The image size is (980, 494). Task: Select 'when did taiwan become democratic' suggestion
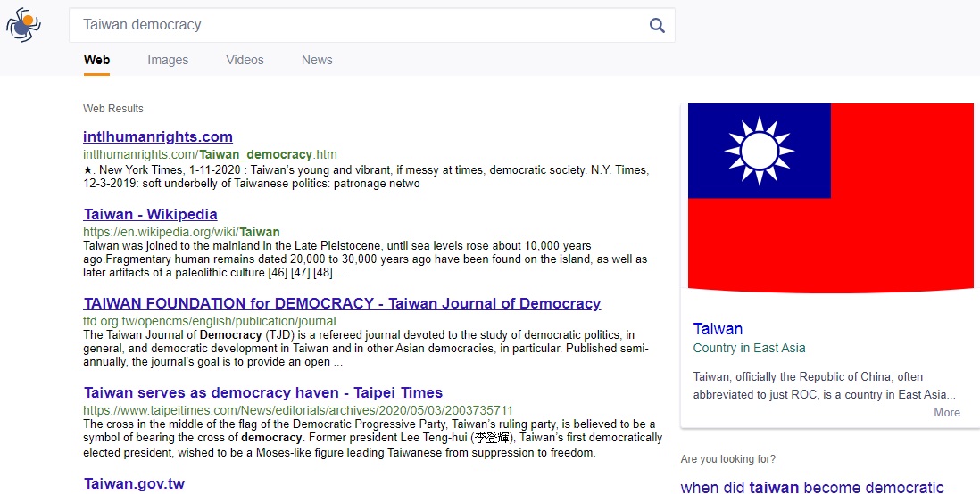[811, 487]
